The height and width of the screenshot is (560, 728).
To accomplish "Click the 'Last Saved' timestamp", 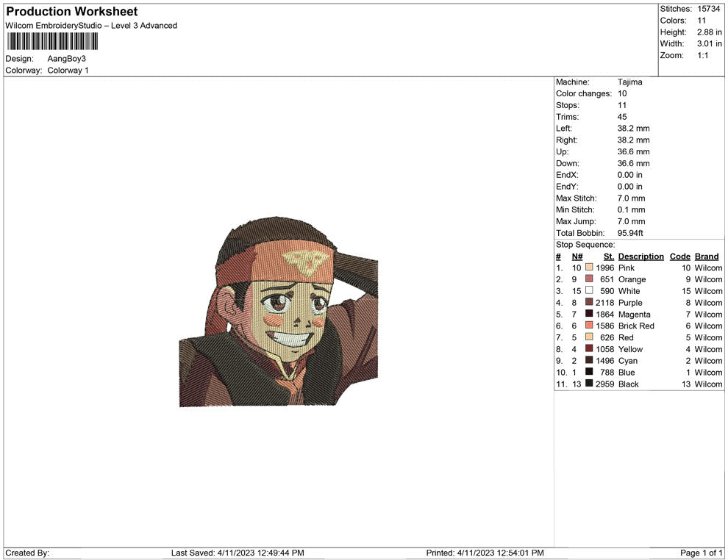I will pos(238,553).
